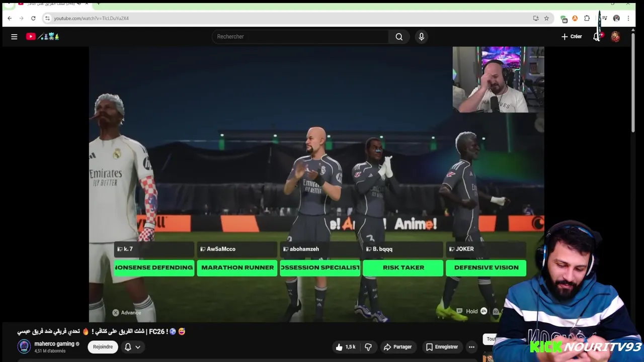Like the video (1,5 k)
Screen dimensions: 644x362
346,347
